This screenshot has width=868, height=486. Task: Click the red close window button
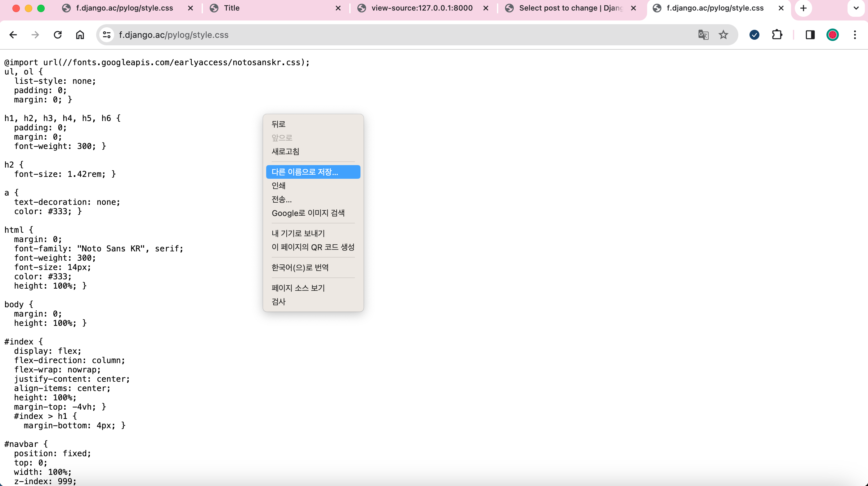click(16, 8)
